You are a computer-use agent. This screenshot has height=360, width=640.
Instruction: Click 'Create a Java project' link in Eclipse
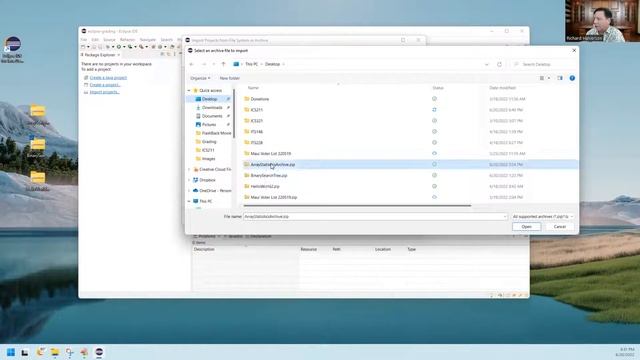(108, 78)
